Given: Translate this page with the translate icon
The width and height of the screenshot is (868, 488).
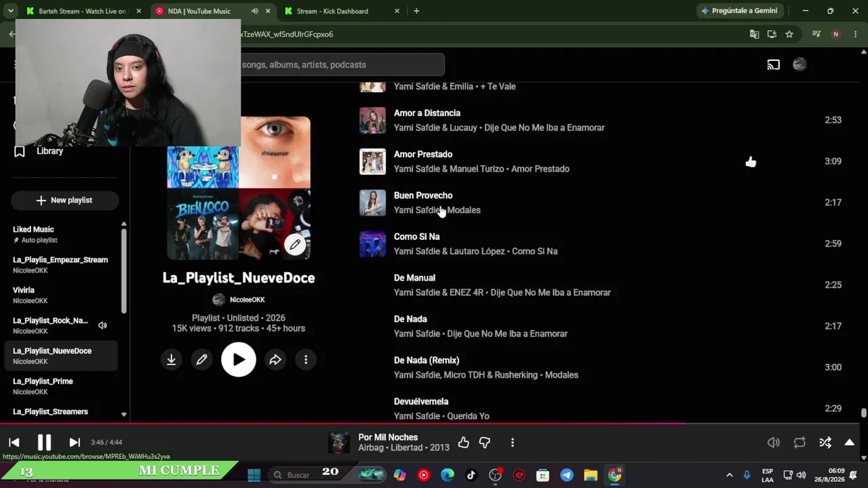Looking at the screenshot, I should click(x=754, y=35).
